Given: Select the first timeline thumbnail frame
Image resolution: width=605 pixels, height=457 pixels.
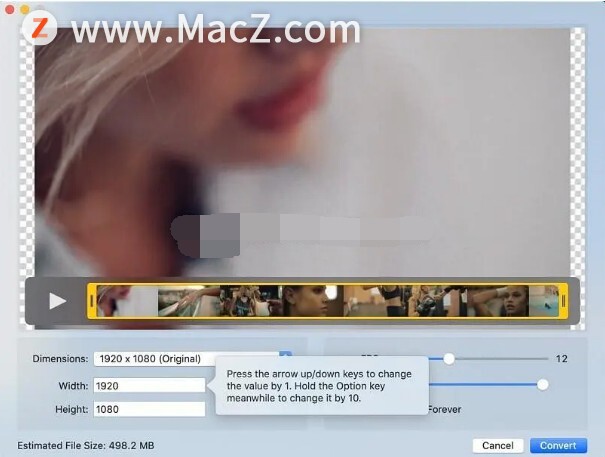Looking at the screenshot, I should (x=127, y=301).
